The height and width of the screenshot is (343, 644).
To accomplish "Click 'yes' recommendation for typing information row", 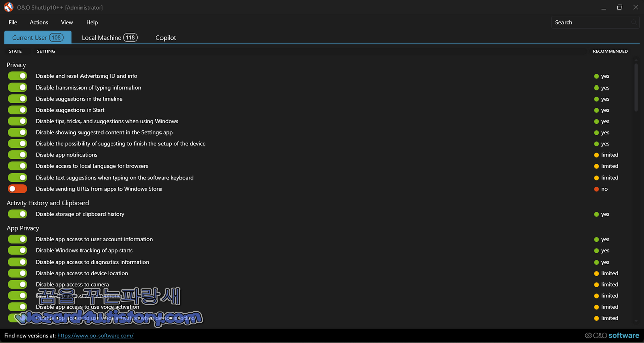I will (605, 88).
